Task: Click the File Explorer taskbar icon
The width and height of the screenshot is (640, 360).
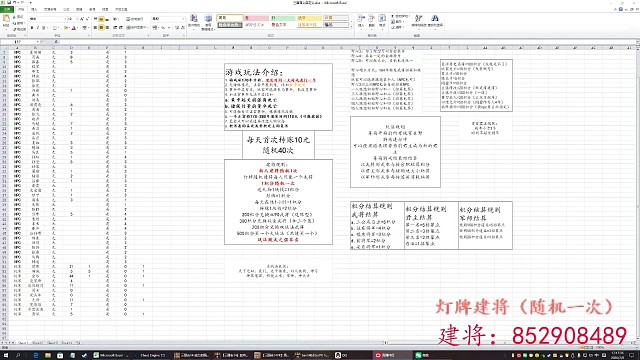Action: coord(48,356)
